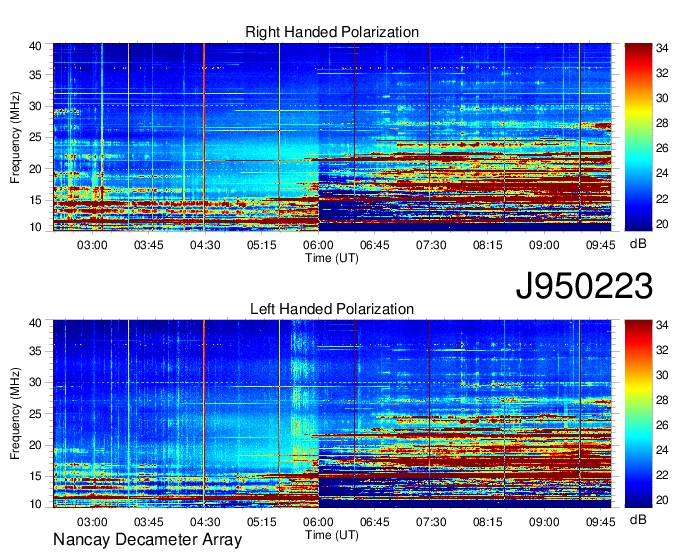
Task: Click the 15 MHz tick on Right Handed frequency axis
Action: point(35,200)
